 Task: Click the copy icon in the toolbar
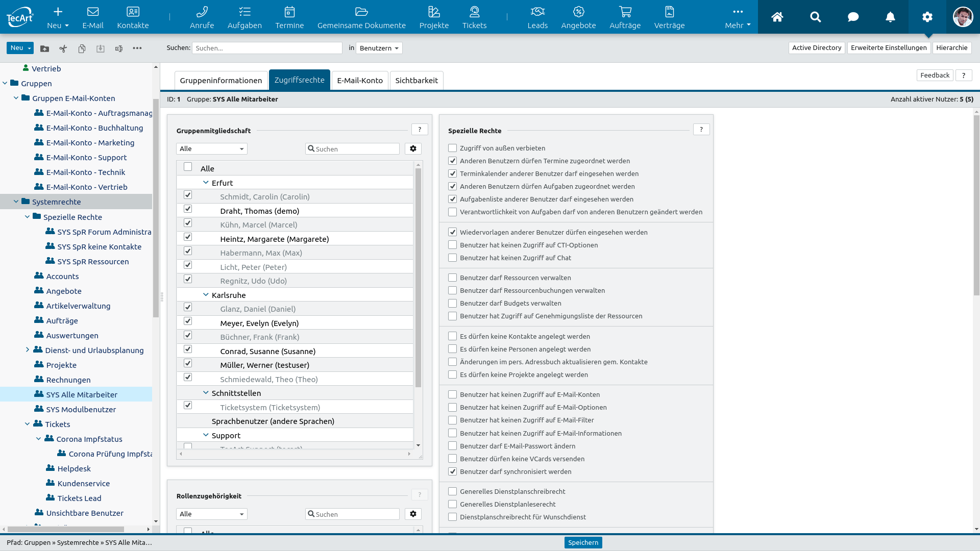coord(82,48)
